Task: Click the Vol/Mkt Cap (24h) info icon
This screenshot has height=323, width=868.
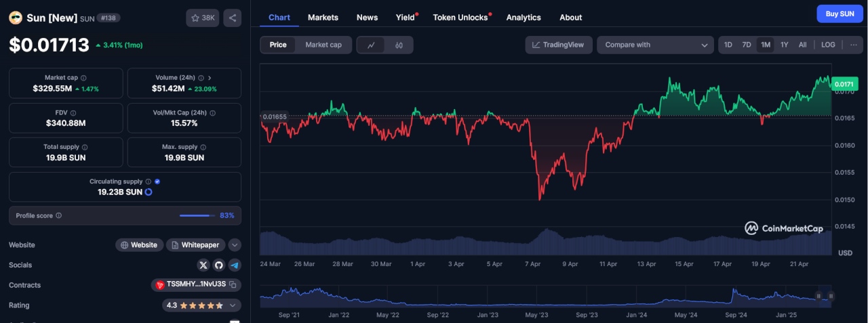Action: coord(213,112)
